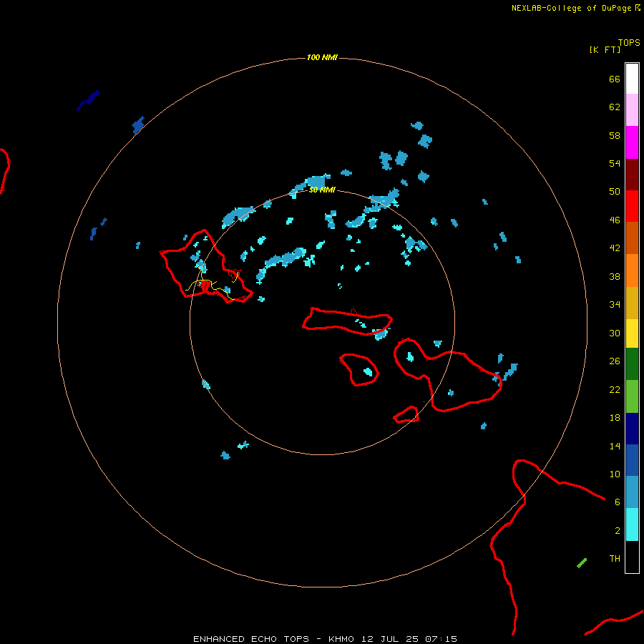Select the magenta legend color band
The image size is (644, 644).
[x=632, y=142]
